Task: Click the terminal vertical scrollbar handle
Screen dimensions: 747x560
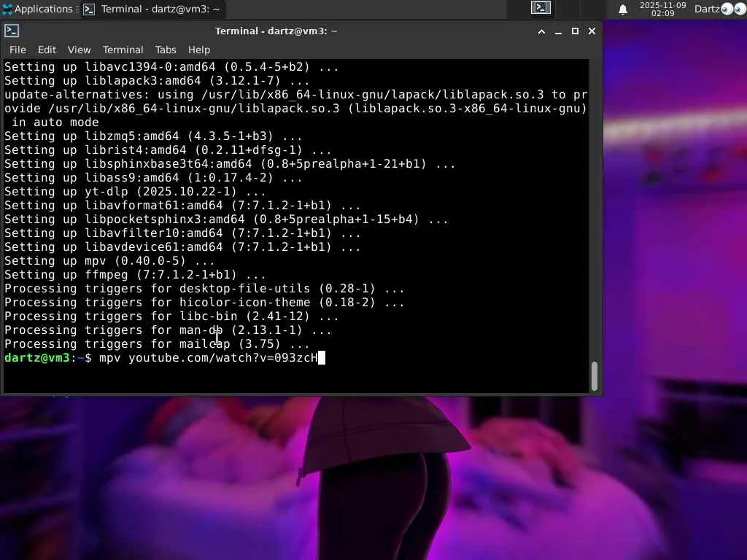Action: pyautogui.click(x=595, y=376)
